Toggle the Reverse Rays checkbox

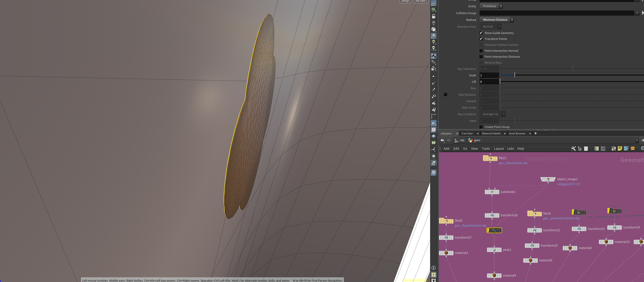click(x=481, y=63)
